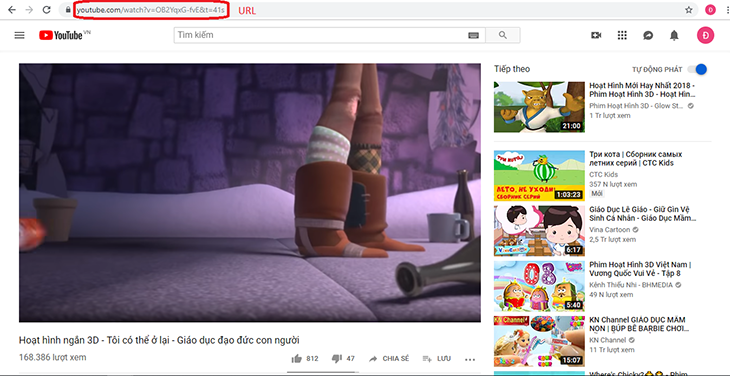
Task: Open the KN Channel channel name
Action: [608, 340]
